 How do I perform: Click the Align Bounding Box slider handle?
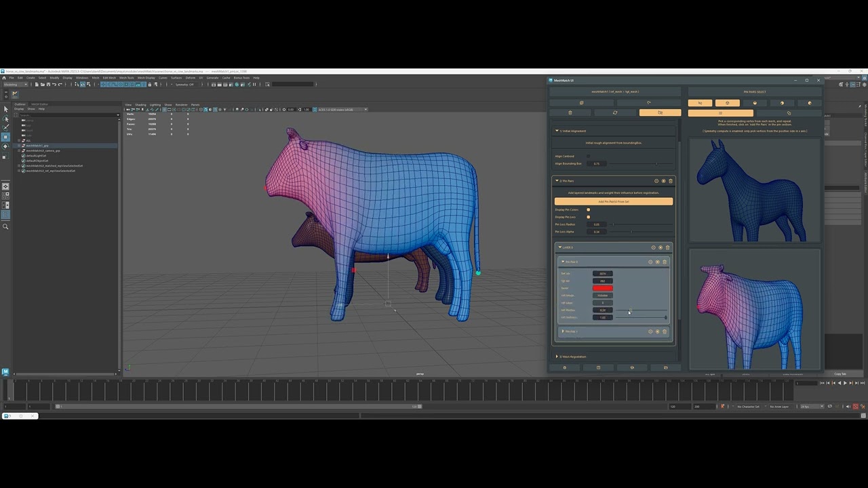click(656, 163)
